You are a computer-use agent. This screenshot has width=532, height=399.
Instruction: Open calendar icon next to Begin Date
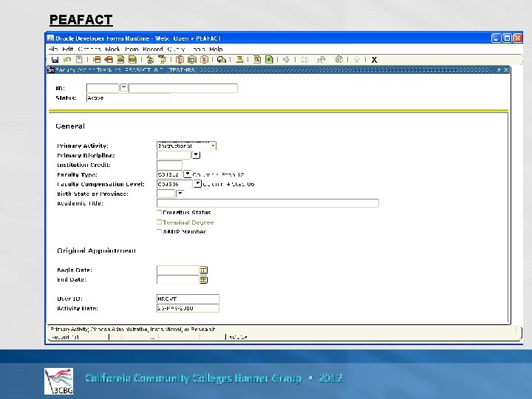pos(203,270)
